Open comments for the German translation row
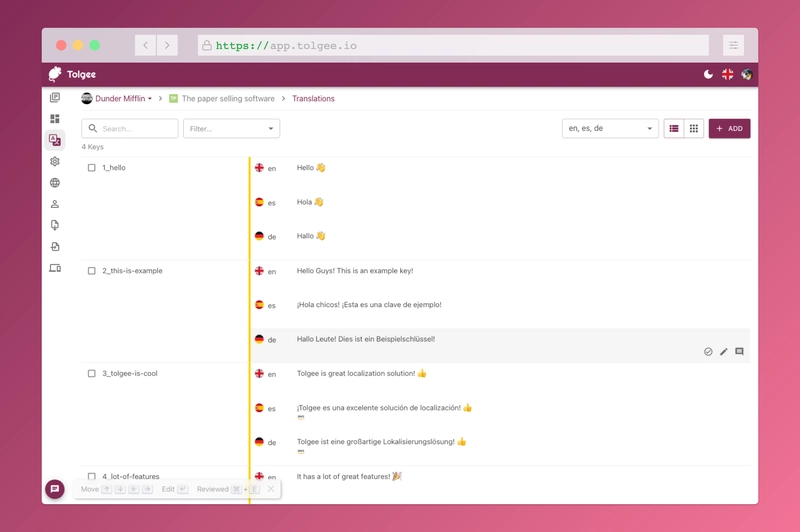Image resolution: width=800 pixels, height=532 pixels. (x=740, y=352)
